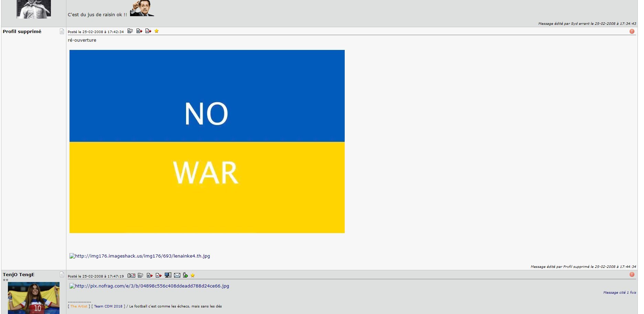Click signature text 'Le football c'est comme les échecs'
The height and width of the screenshot is (314, 644).
[175, 306]
